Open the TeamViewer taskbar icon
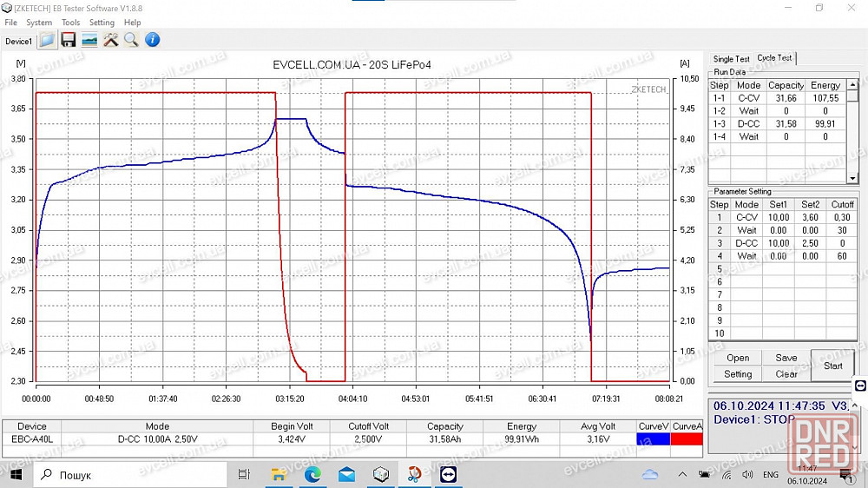Image resolution: width=868 pixels, height=488 pixels. pos(449,475)
